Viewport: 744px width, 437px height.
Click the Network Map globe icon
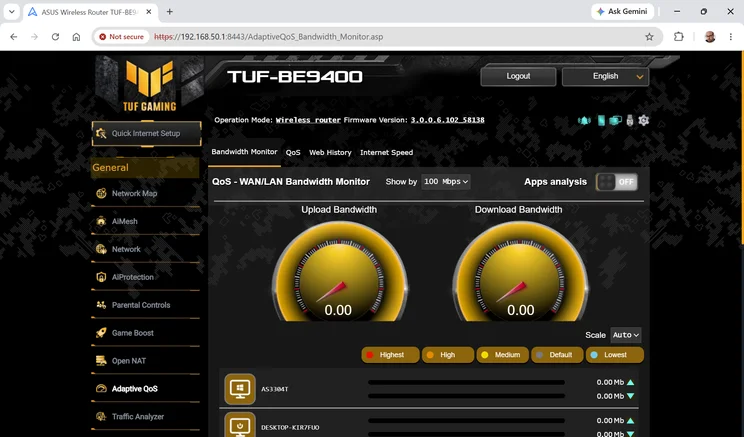point(101,193)
